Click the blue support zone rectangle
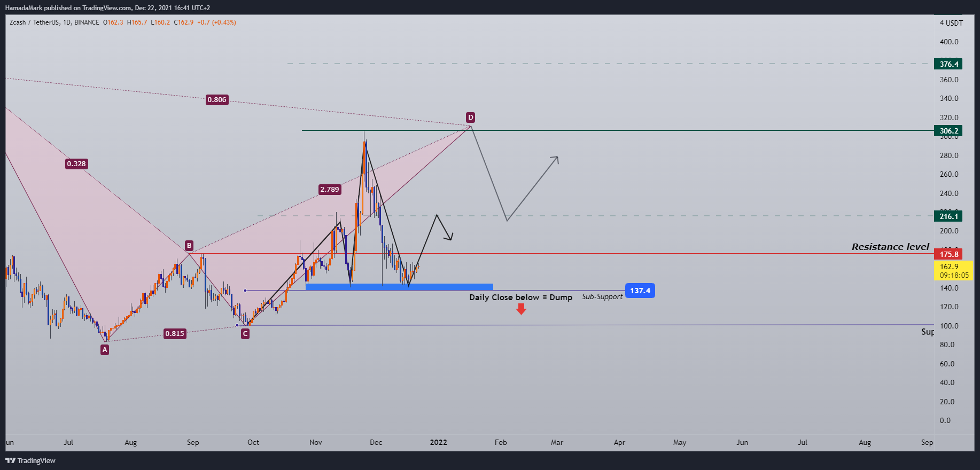The height and width of the screenshot is (470, 980). coord(399,287)
